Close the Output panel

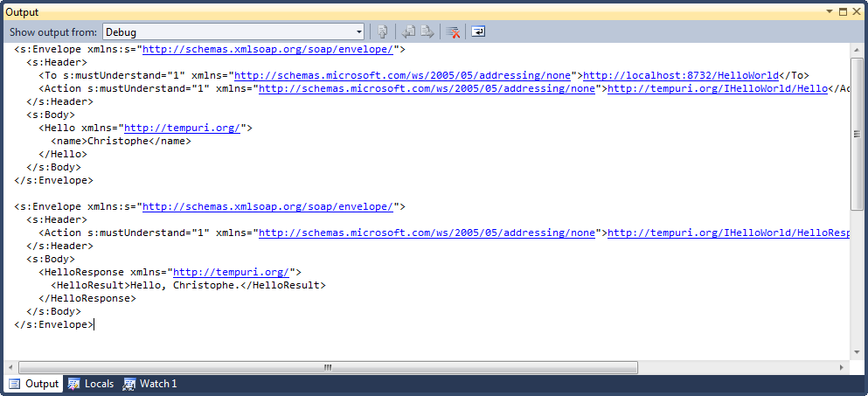tap(857, 11)
